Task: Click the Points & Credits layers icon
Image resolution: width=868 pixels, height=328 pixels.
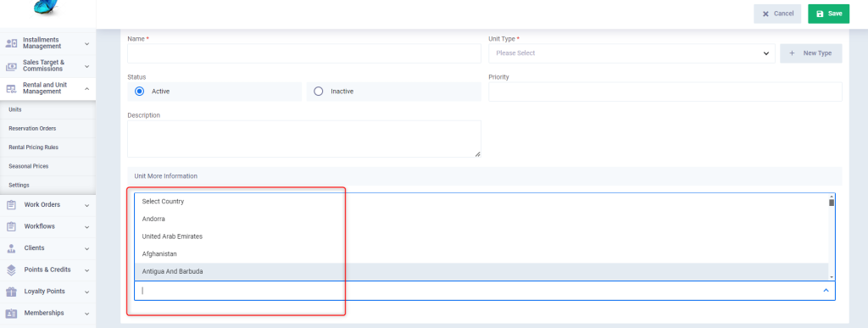Action: 11,270
